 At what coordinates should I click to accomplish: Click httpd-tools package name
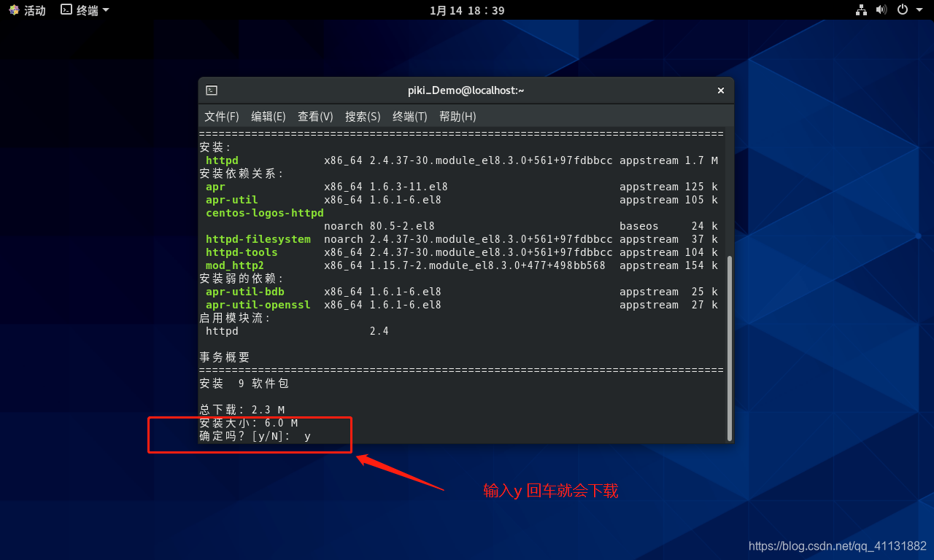click(x=242, y=252)
